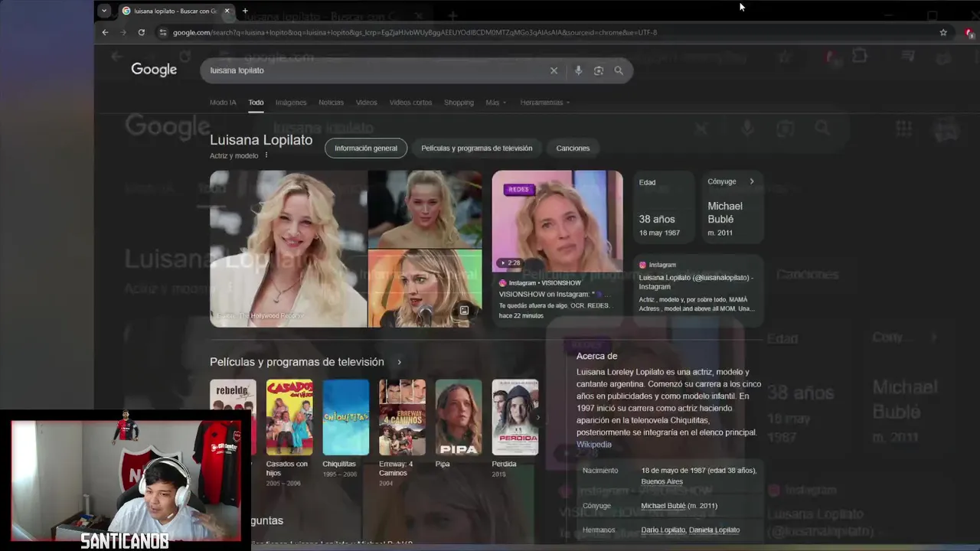This screenshot has width=980, height=551.
Task: Open the Perdida movie poster
Action: pos(514,417)
